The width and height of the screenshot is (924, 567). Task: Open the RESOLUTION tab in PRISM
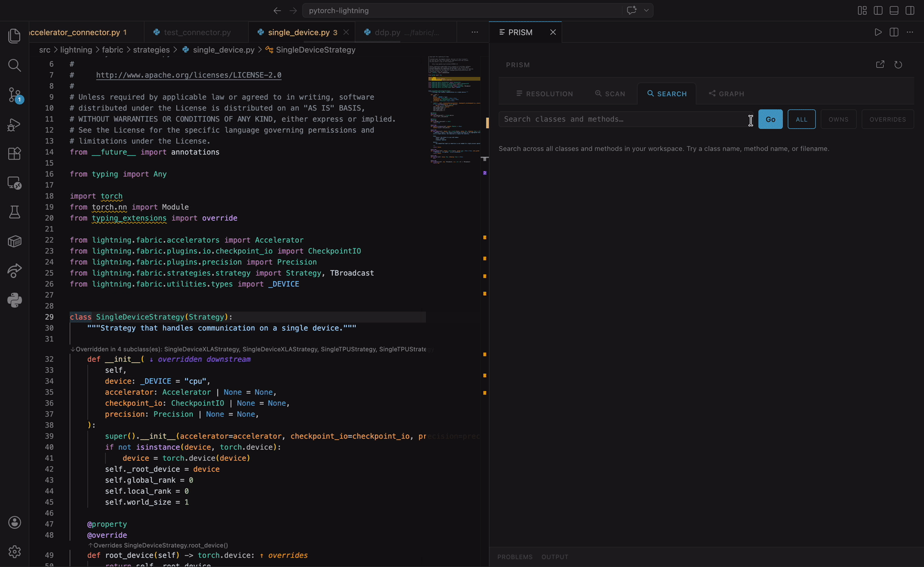click(x=544, y=94)
